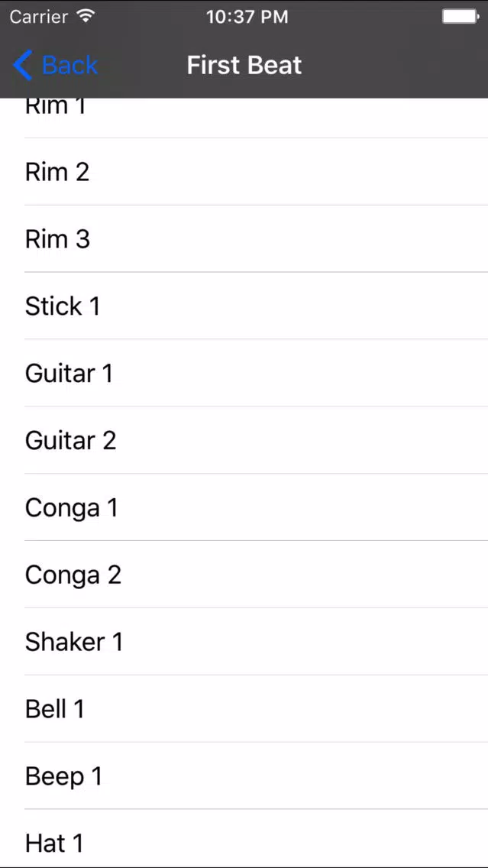Select the 10:37 PM clock
This screenshot has width=488, height=868.
(247, 17)
